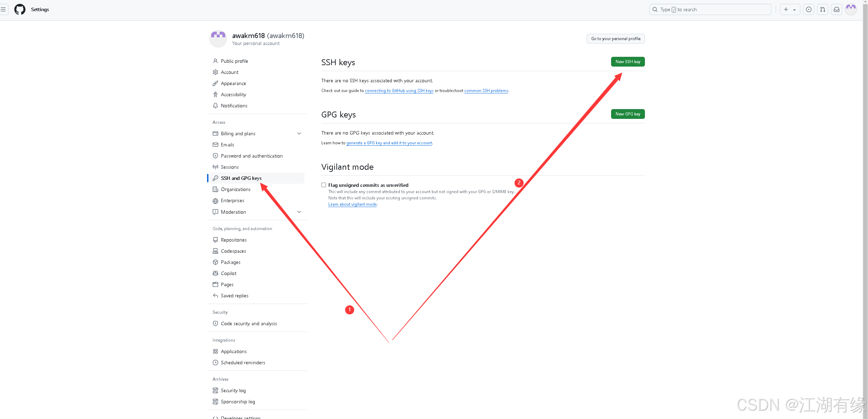Open the user avatar menu
Viewport: 868px width, 419px height.
851,9
